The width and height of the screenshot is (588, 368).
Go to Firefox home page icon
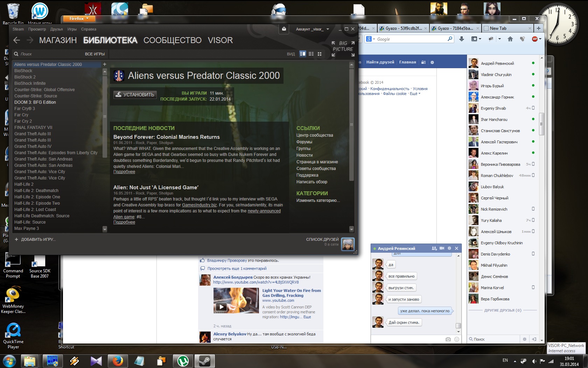510,39
